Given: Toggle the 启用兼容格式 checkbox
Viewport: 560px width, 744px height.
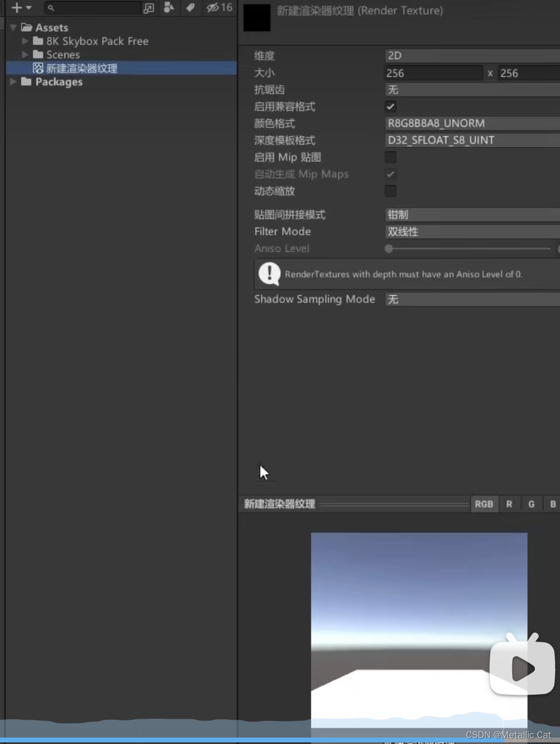Looking at the screenshot, I should [x=390, y=106].
